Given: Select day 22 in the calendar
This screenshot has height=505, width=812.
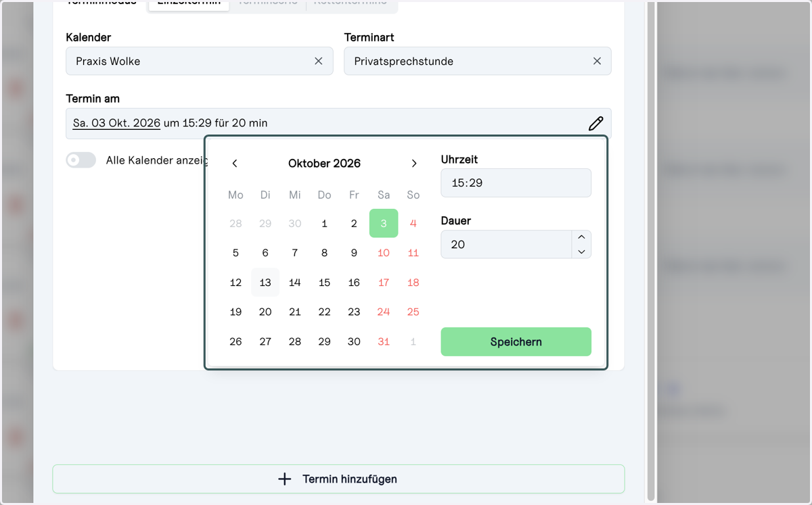Looking at the screenshot, I should [x=325, y=312].
